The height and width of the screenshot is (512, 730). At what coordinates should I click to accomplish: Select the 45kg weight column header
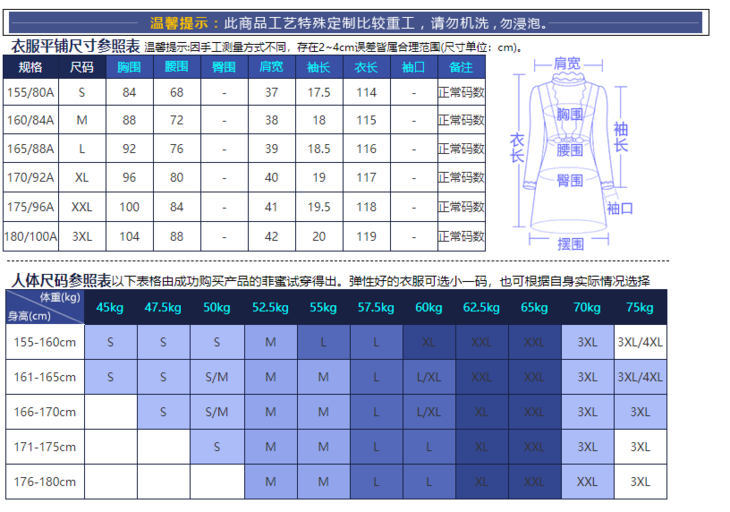click(110, 308)
